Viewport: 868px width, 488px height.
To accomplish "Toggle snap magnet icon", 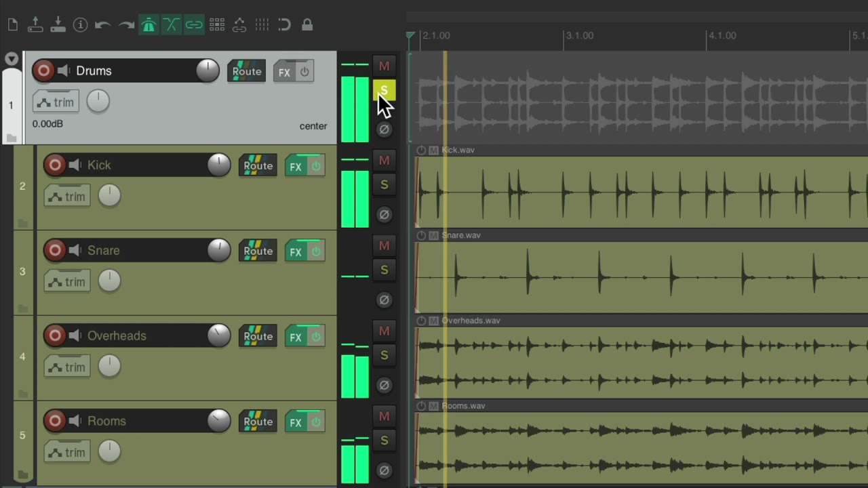I will point(285,25).
